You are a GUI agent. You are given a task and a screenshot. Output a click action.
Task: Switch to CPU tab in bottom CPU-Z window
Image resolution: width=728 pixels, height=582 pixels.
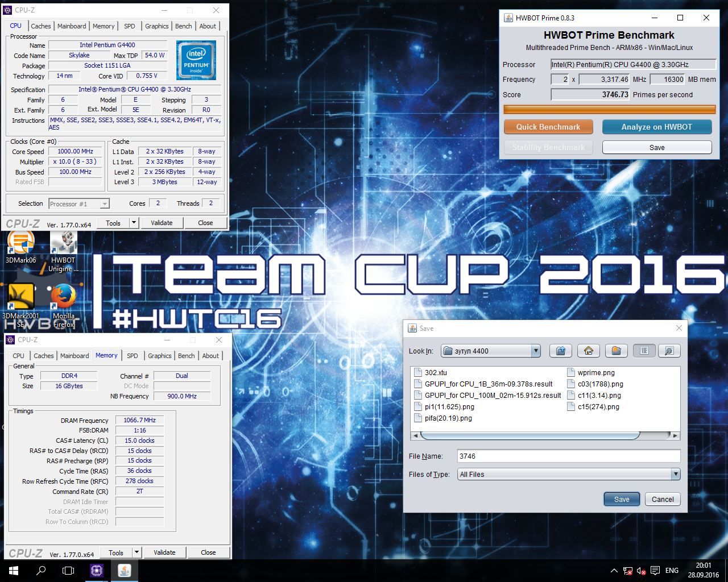pos(19,356)
